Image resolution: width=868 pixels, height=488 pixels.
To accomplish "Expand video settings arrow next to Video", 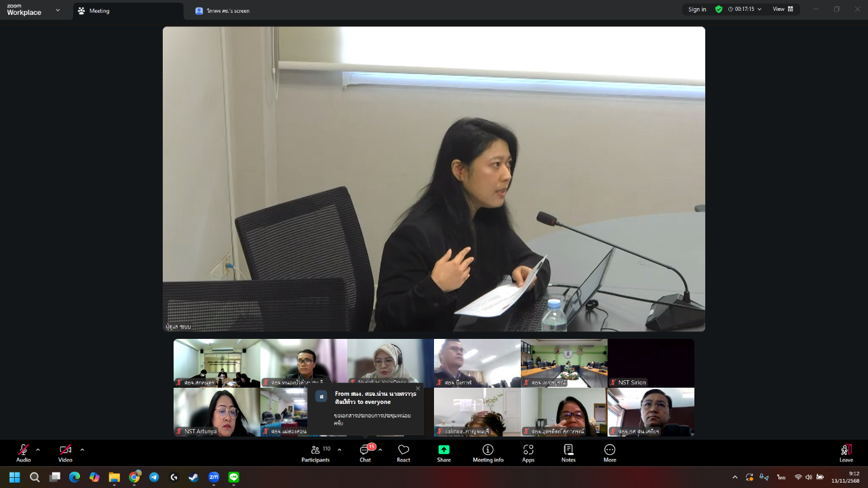I will click(x=82, y=449).
